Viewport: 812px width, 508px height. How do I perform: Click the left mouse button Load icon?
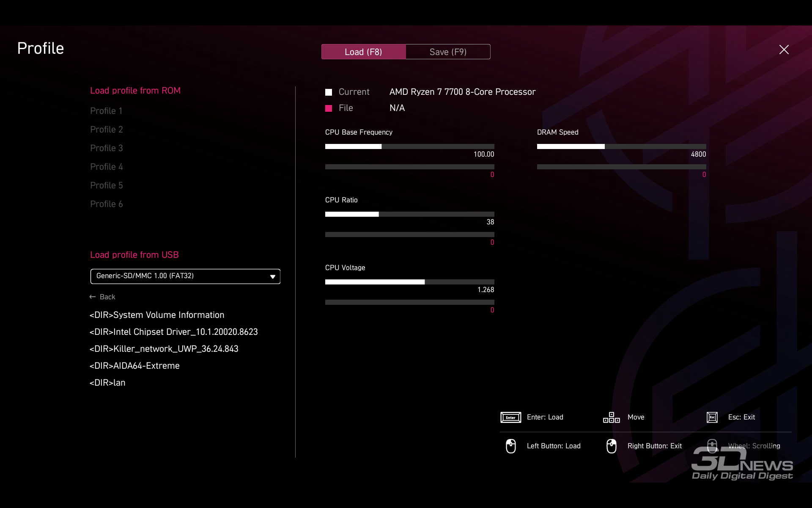(511, 446)
